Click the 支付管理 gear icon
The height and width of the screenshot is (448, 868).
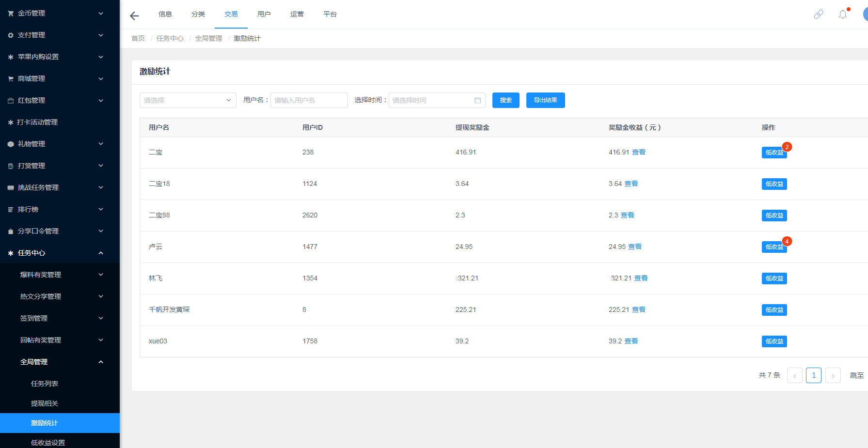(11, 35)
